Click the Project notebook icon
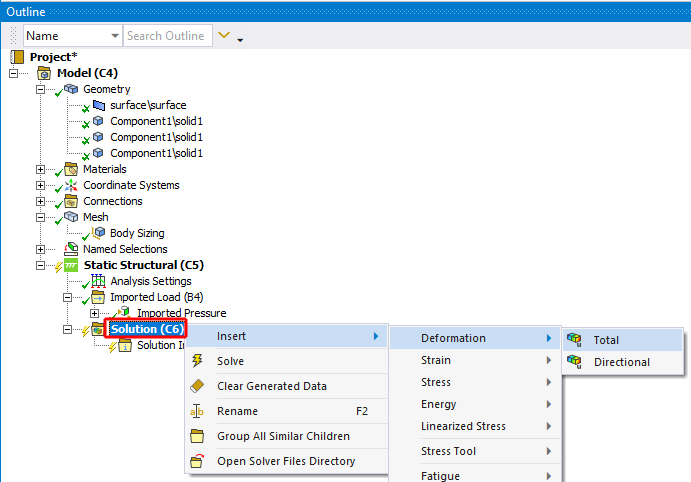Screen dimensions: 691x482 click(x=17, y=57)
